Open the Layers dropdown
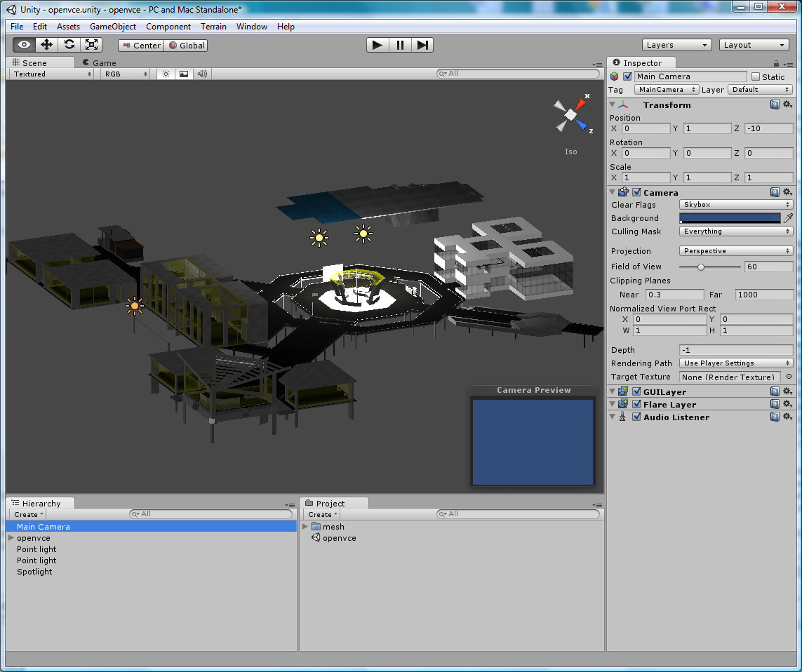Image resolution: width=802 pixels, height=672 pixels. (x=676, y=45)
